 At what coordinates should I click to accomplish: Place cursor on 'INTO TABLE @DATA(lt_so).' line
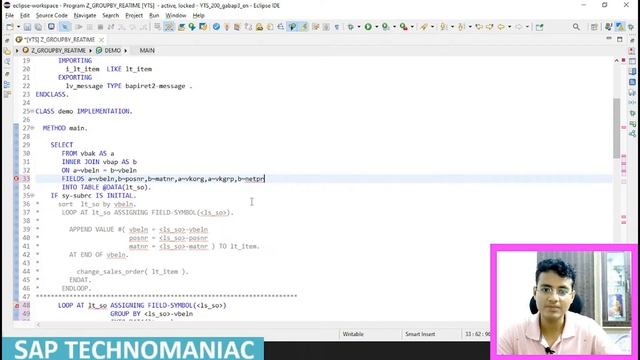[107, 187]
